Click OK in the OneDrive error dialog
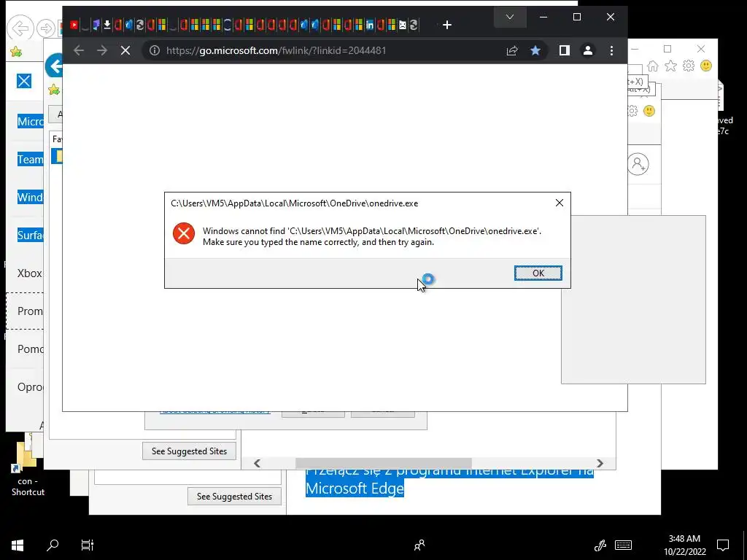Screen dimensions: 747x560 point(538,273)
